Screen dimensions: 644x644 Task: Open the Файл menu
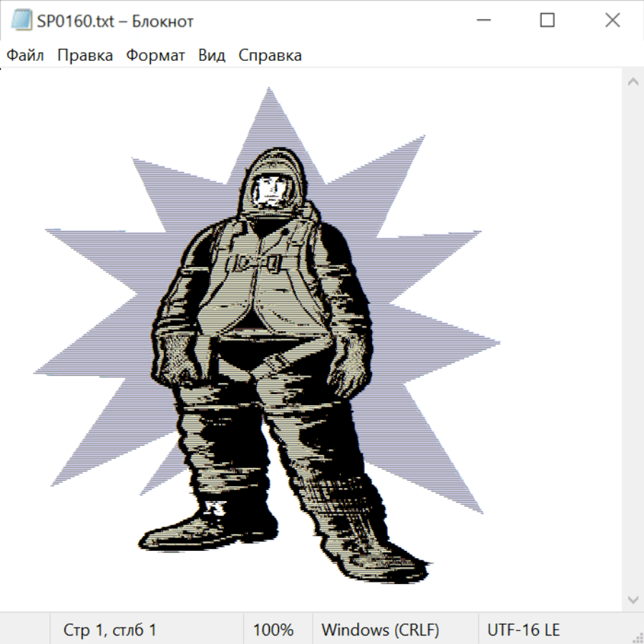pos(25,56)
